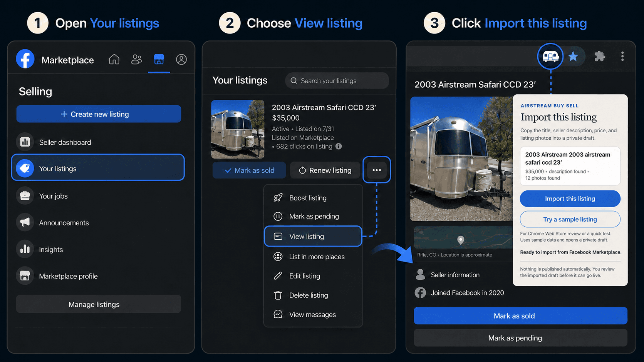
Task: Open the browser three-dot menu
Action: click(622, 56)
